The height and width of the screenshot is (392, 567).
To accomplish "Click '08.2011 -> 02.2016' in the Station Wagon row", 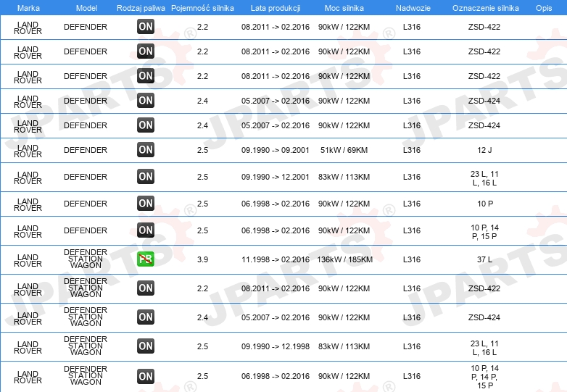I will [x=276, y=288].
